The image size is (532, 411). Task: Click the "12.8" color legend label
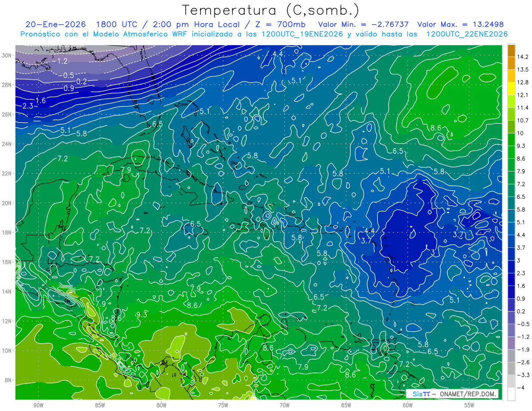click(x=523, y=82)
